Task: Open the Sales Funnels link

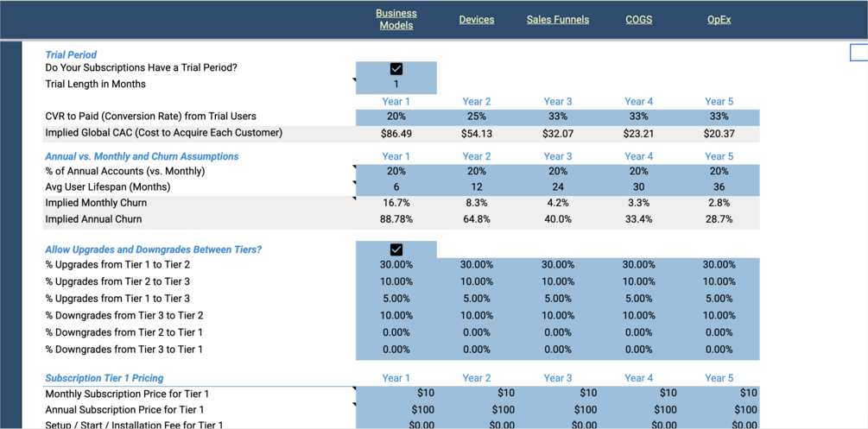Action: point(557,19)
